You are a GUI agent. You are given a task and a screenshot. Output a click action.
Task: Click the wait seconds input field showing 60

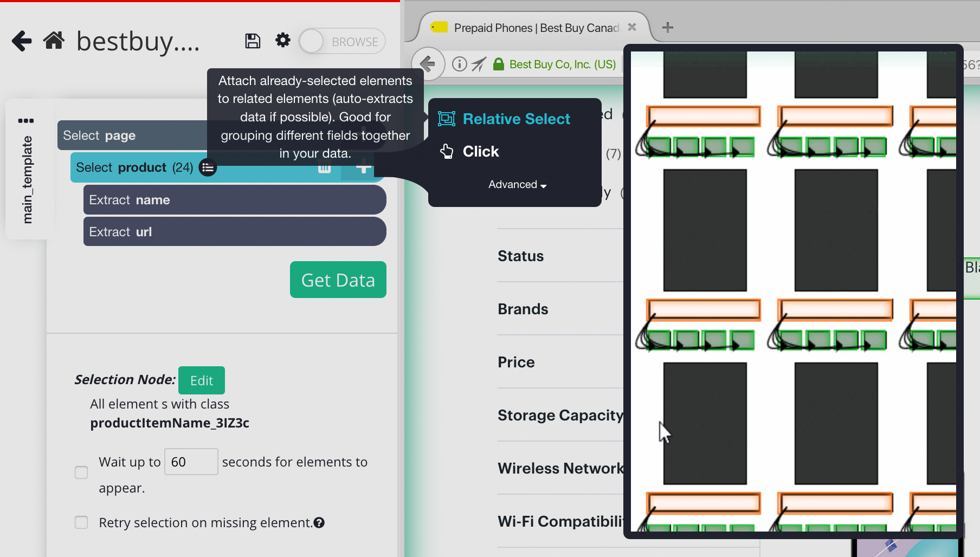(191, 462)
